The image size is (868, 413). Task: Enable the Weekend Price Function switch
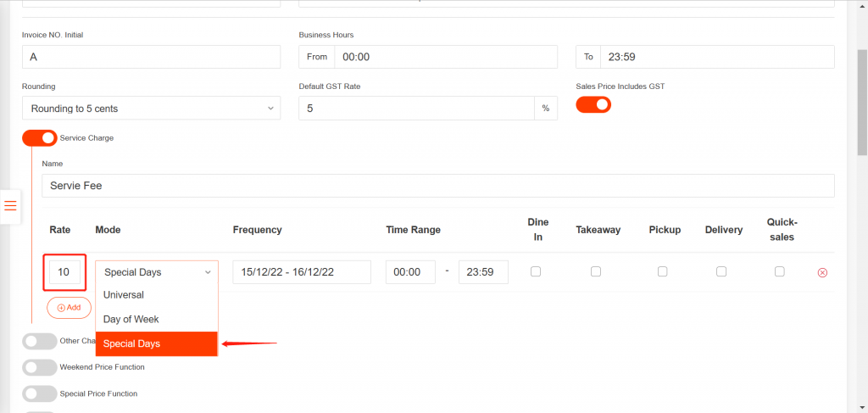click(39, 367)
